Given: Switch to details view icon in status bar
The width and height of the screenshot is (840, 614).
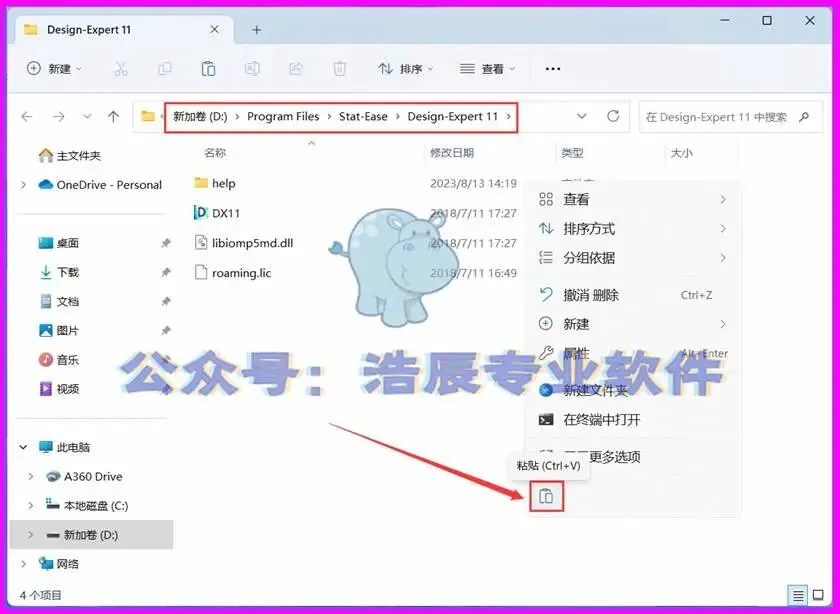Looking at the screenshot, I should coord(798,595).
